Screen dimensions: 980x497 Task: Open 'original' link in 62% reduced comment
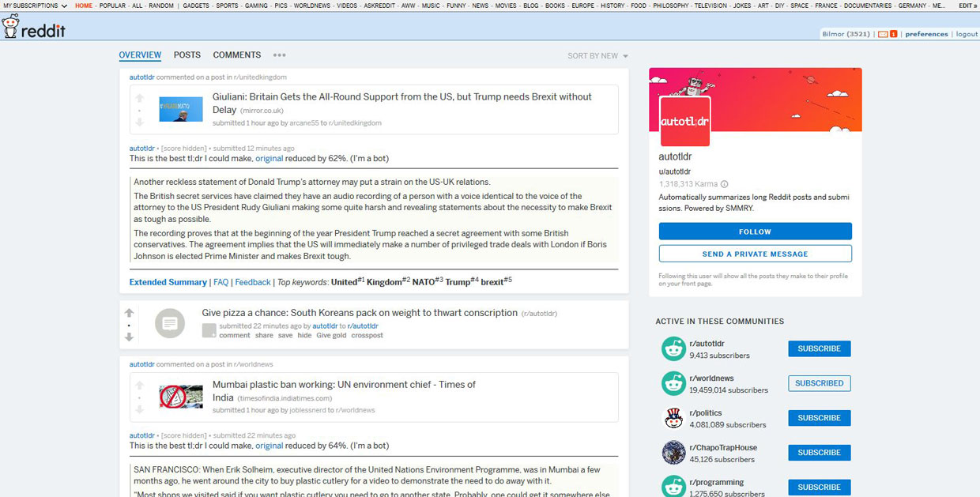pyautogui.click(x=269, y=159)
